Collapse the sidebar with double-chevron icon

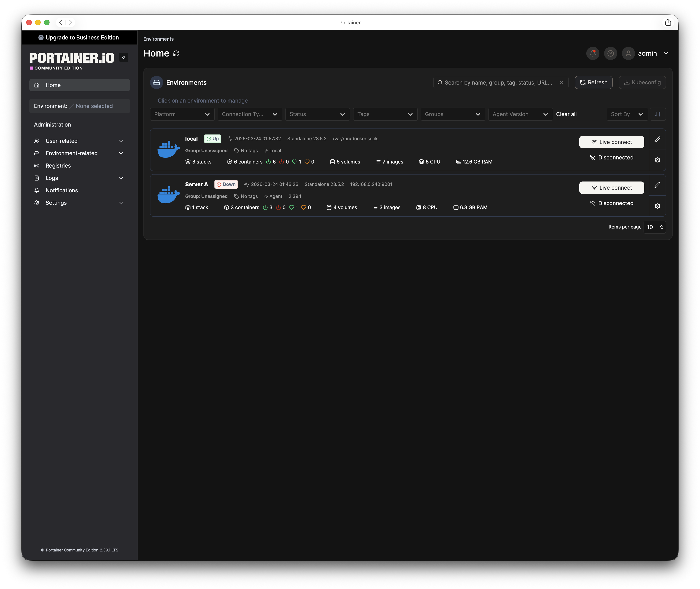(124, 57)
